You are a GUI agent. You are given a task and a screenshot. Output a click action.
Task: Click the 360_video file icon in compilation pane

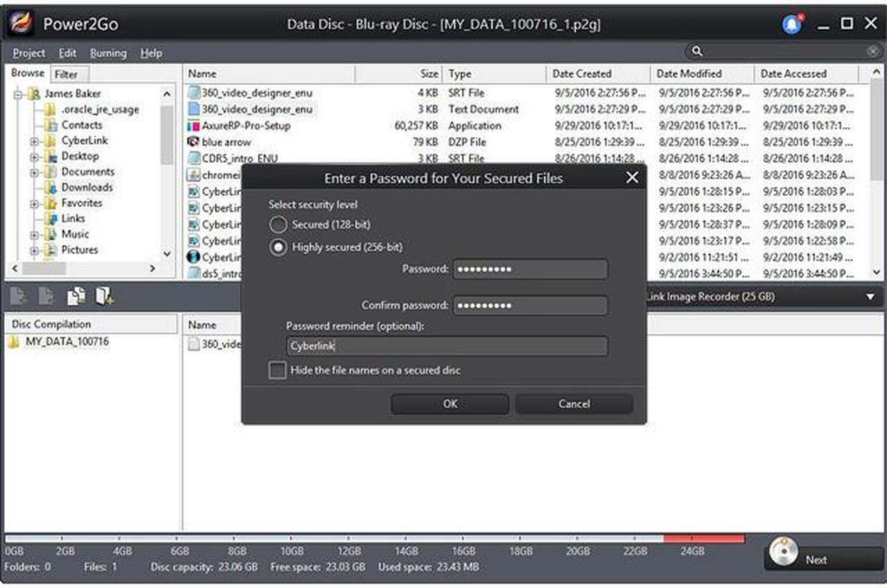194,344
